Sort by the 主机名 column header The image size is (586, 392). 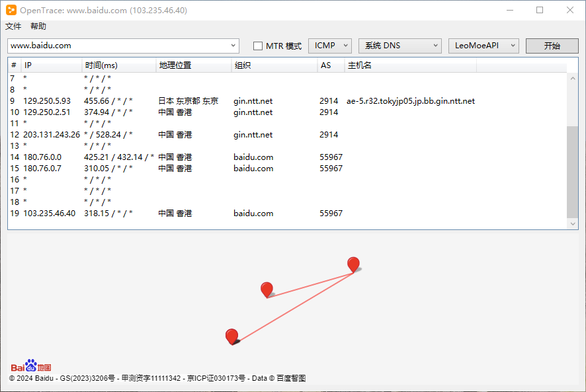pyautogui.click(x=410, y=65)
